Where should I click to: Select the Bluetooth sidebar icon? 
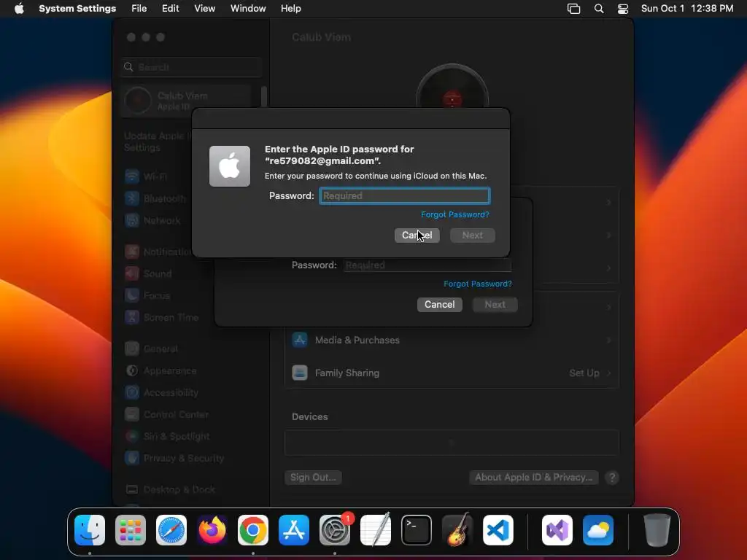tap(132, 198)
